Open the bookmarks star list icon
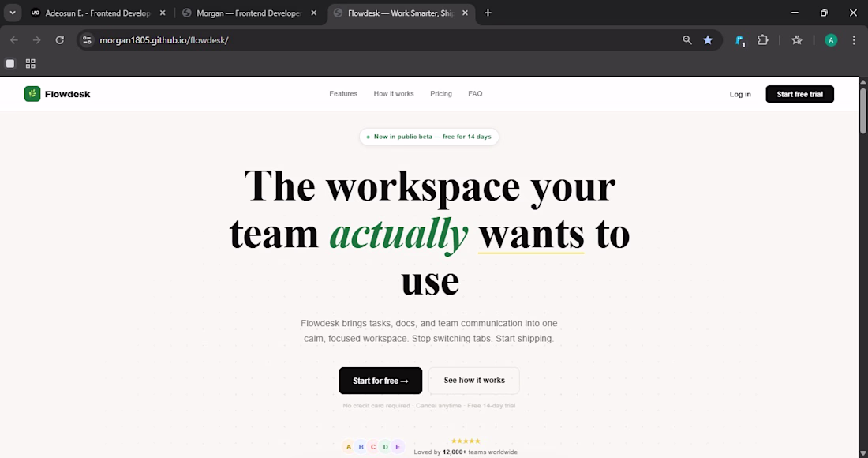The height and width of the screenshot is (458, 868). click(797, 39)
